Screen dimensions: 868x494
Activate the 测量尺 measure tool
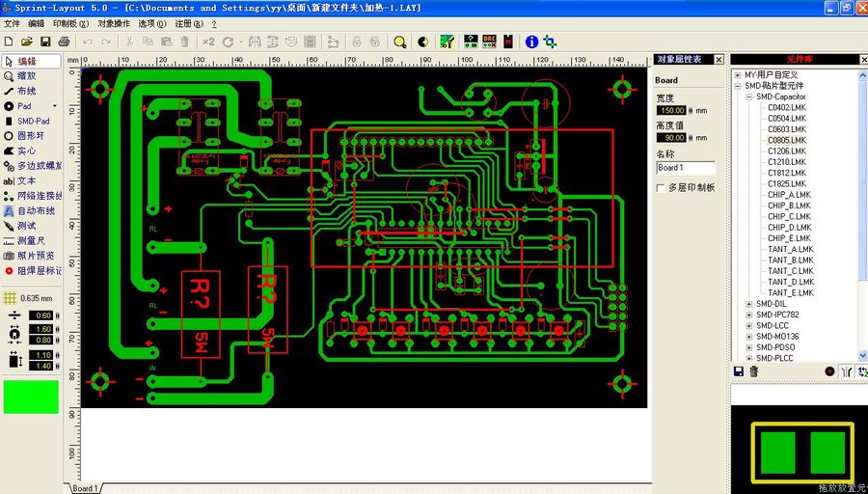click(33, 240)
